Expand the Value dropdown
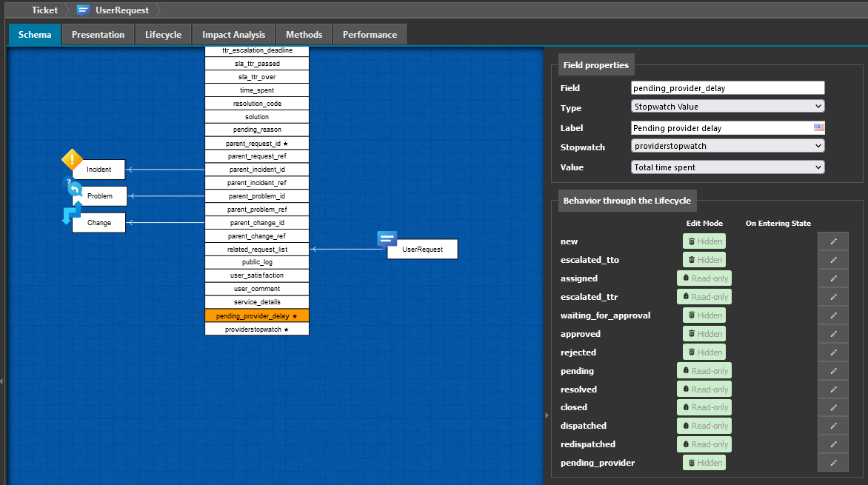This screenshot has height=485, width=868. [x=727, y=167]
